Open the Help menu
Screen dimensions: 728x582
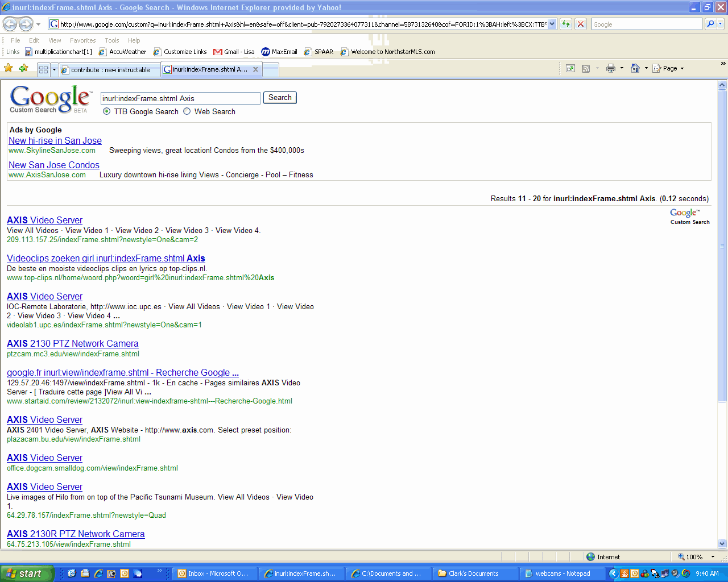click(x=134, y=40)
